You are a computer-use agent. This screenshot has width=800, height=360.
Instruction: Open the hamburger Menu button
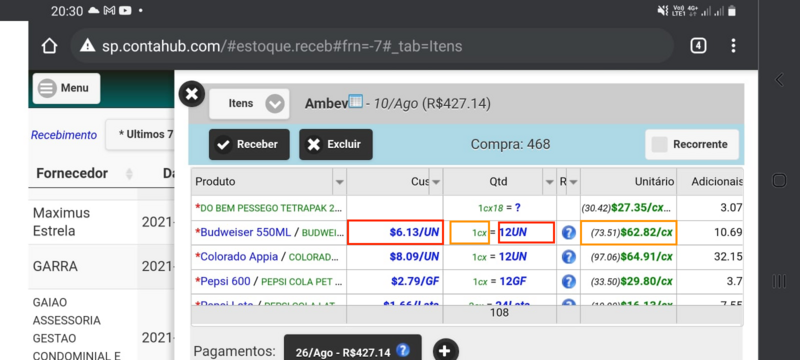[x=66, y=88]
